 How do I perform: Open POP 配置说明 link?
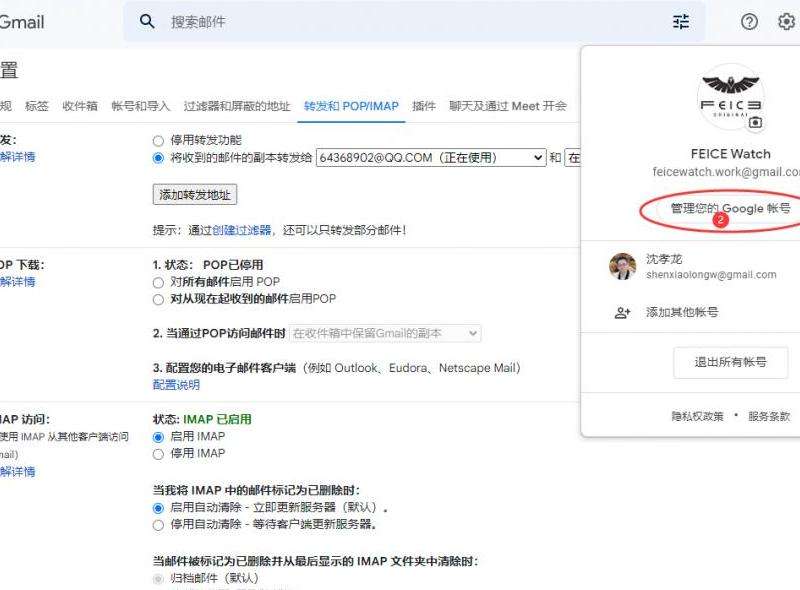click(x=176, y=385)
